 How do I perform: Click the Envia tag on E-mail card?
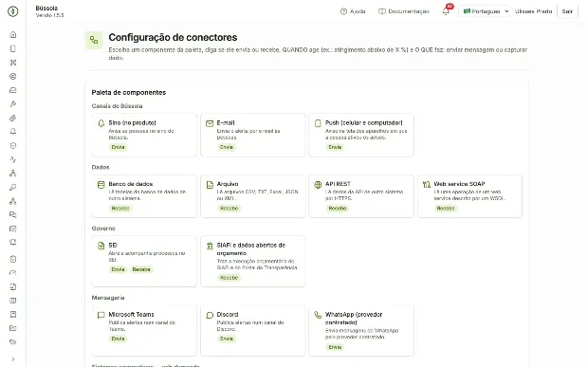tap(226, 147)
